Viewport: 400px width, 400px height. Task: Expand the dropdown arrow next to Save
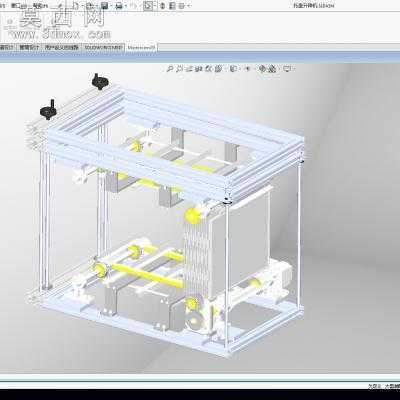click(x=111, y=6)
